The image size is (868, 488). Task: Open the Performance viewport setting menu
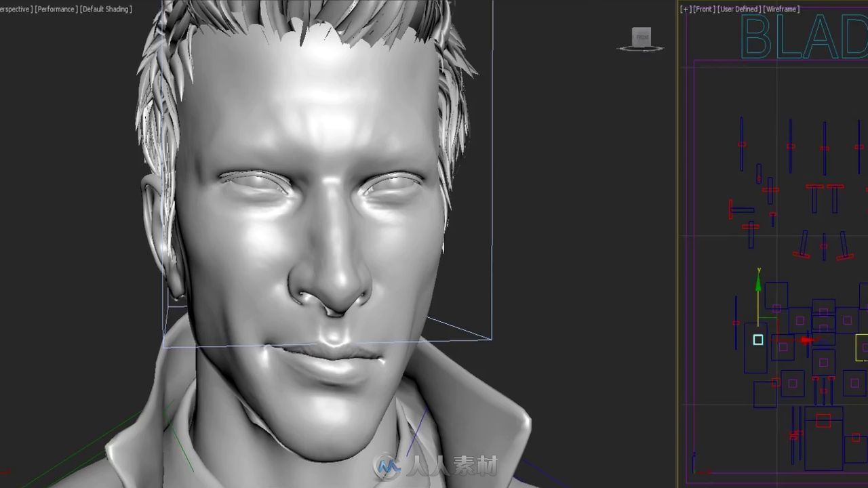pyautogui.click(x=56, y=9)
